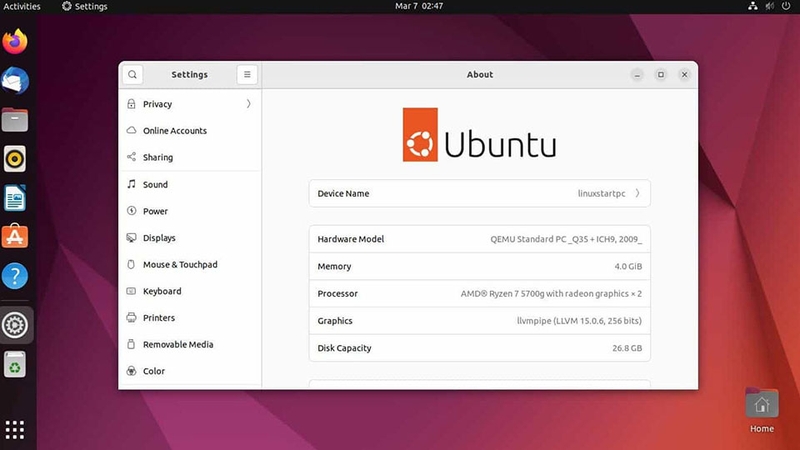
Task: Select Color settings panel
Action: [x=190, y=371]
